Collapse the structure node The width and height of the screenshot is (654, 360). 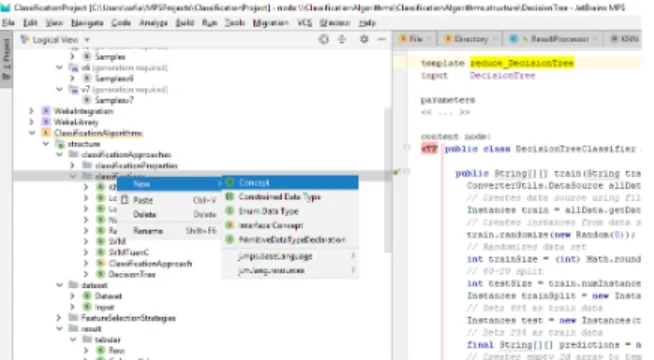click(x=46, y=143)
